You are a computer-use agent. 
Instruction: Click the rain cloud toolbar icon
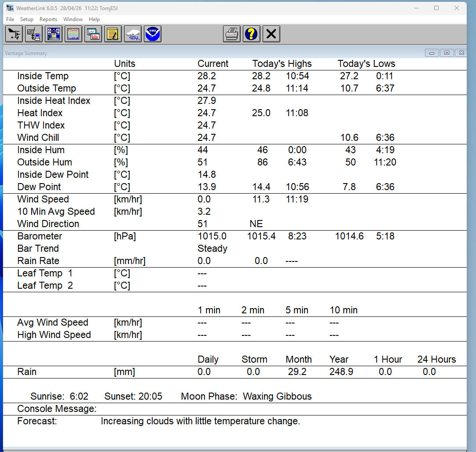133,34
